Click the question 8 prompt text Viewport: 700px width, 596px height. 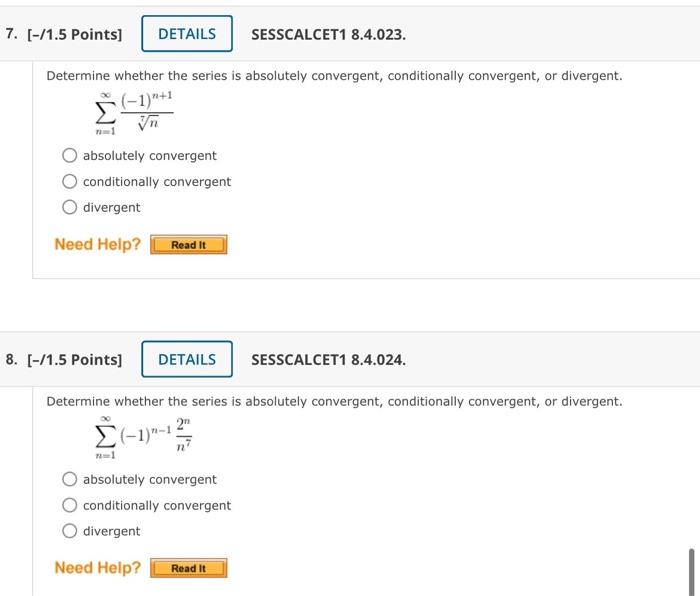point(334,402)
